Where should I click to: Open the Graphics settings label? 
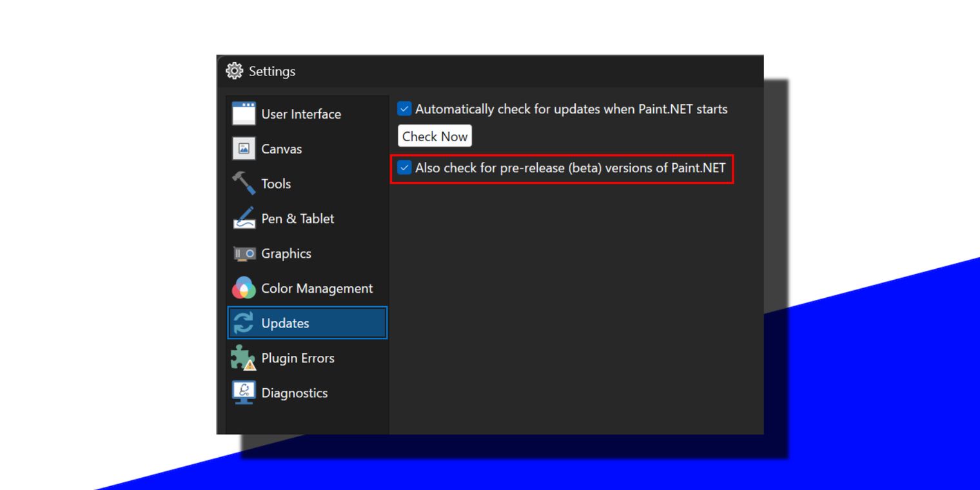[x=286, y=253]
